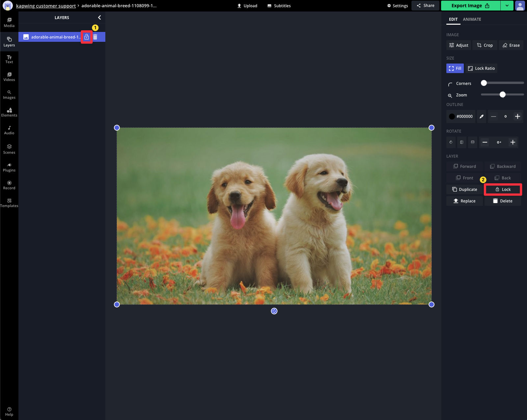The width and height of the screenshot is (527, 420).
Task: Increase the outline width with plus
Action: click(517, 117)
